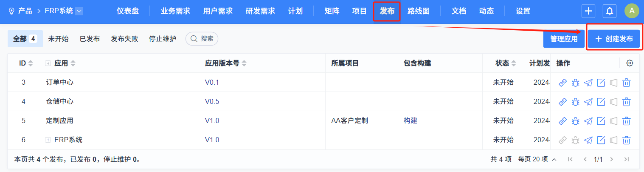Screen dimensions: 644x172
Task: Click the bug icon in 订单中心 row
Action: tap(575, 83)
